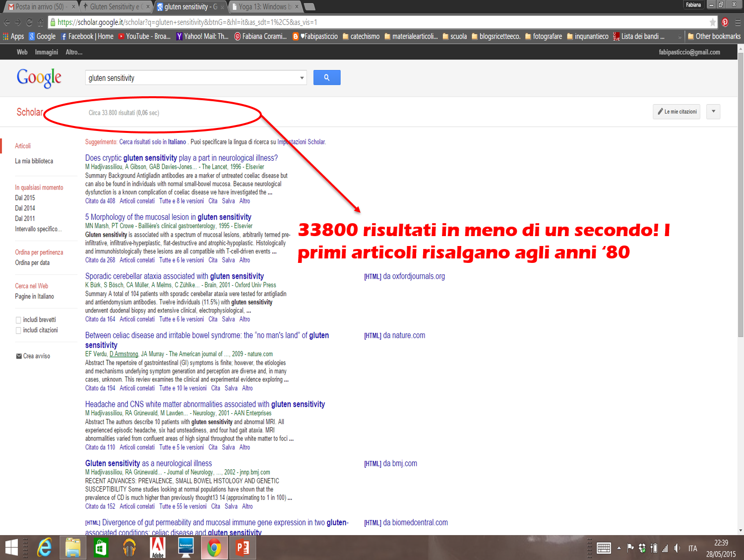Viewport: 744px width, 560px height.
Task: Expand the dropdown next to Le mie citazioni
Action: tap(713, 112)
